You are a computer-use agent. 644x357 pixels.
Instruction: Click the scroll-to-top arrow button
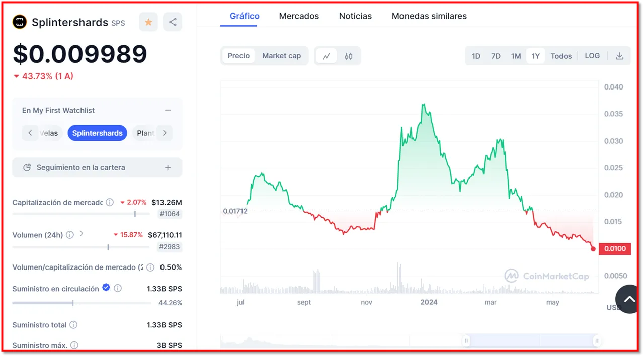(629, 299)
